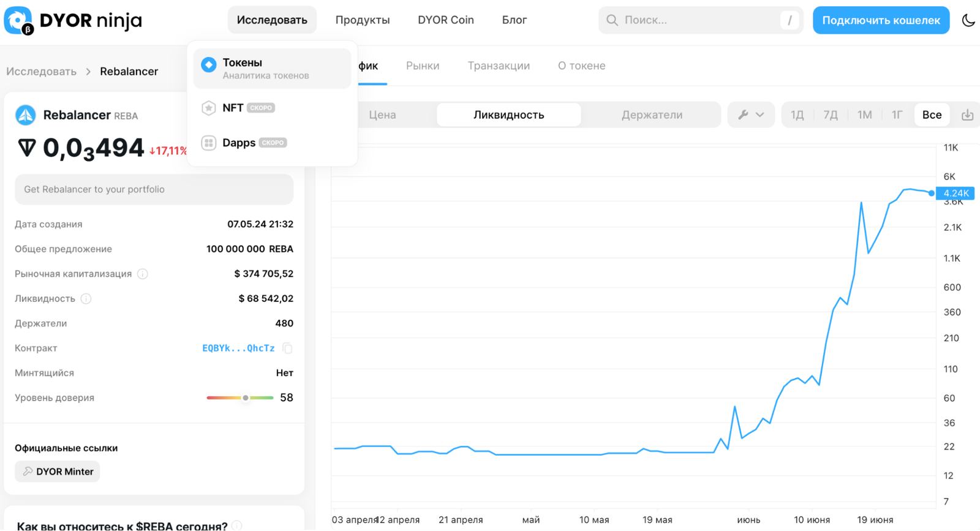The image size is (980, 531).
Task: Click the Исследовать breadcrumb link
Action: click(41, 71)
